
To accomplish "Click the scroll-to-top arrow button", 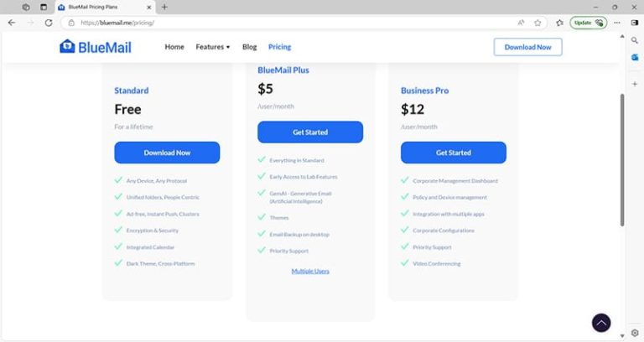I will tap(600, 323).
